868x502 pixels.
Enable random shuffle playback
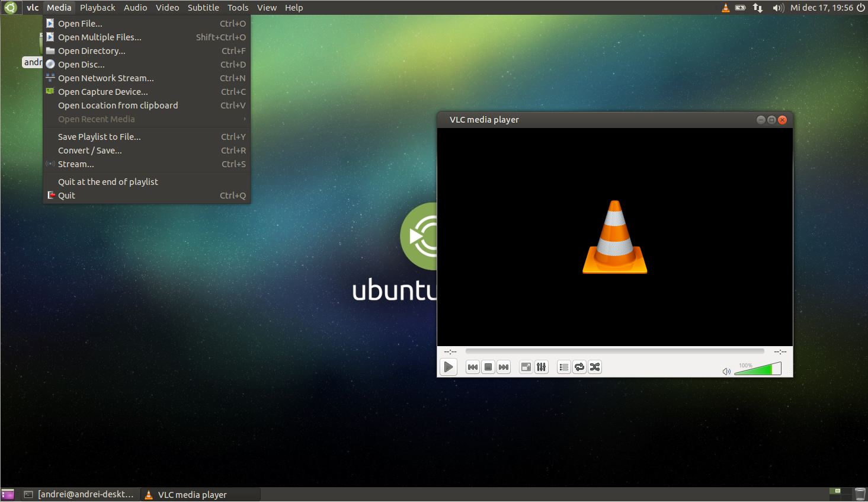[594, 367]
